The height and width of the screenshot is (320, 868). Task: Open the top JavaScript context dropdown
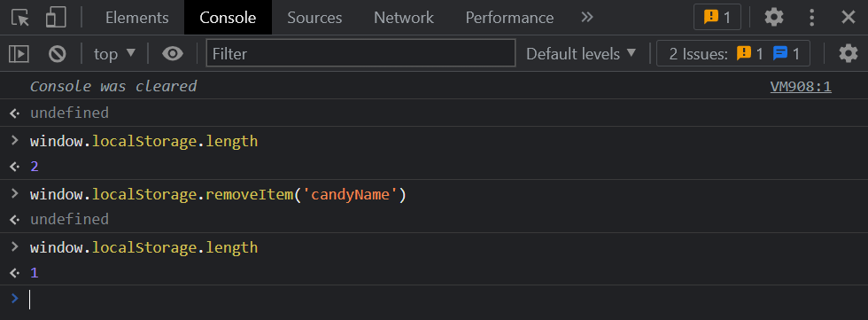[x=114, y=54]
